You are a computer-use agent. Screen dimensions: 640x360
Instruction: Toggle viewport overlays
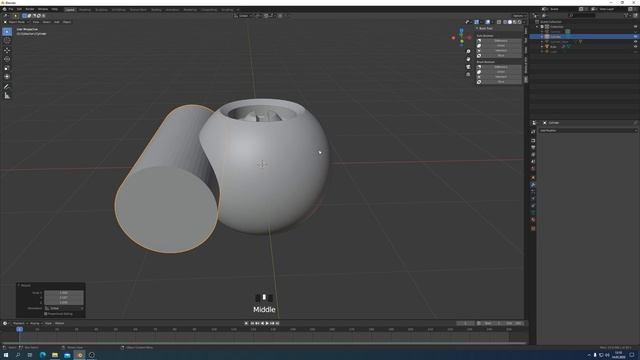(x=488, y=22)
